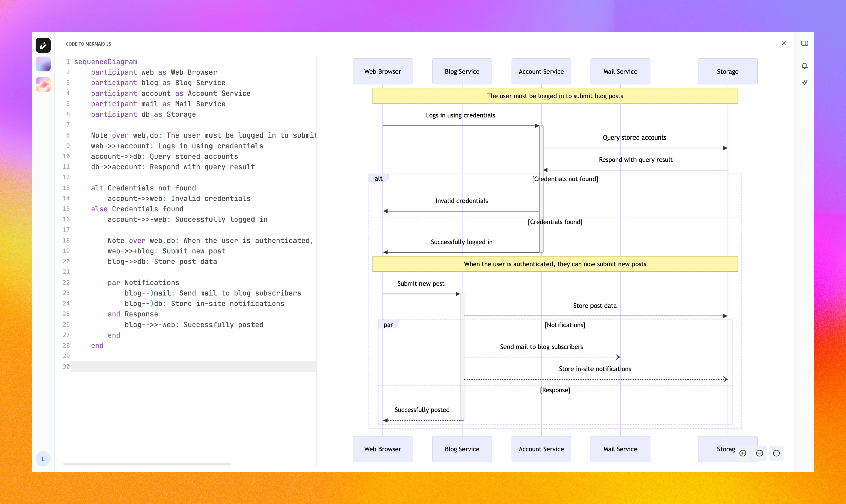Click code line 'participant db as Storage'
Viewport: 846px width, 504px height.
(x=143, y=114)
